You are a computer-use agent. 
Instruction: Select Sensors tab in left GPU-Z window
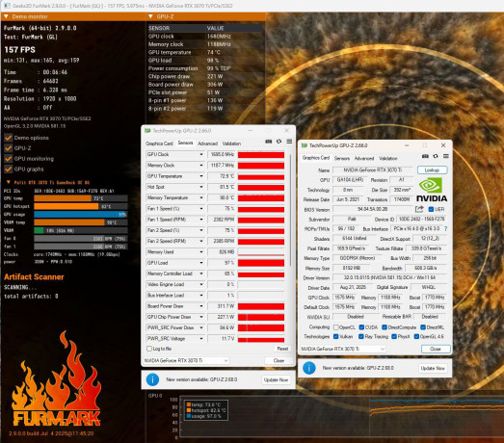[x=185, y=143]
